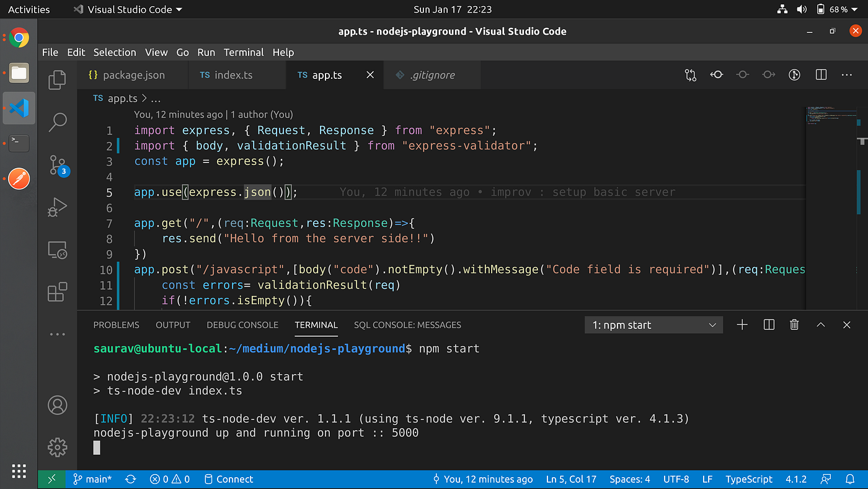Open the Accounts menu
The height and width of the screenshot is (489, 868).
[x=58, y=405]
